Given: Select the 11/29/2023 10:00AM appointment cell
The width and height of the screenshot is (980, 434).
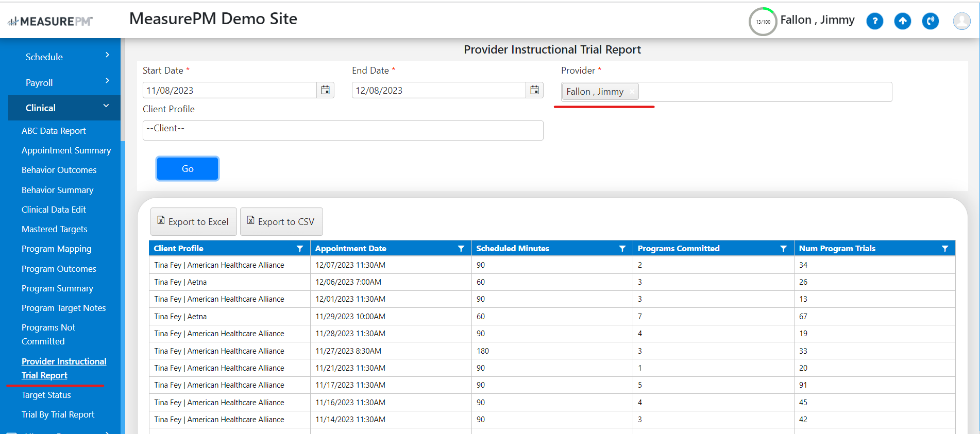Looking at the screenshot, I should [x=391, y=317].
